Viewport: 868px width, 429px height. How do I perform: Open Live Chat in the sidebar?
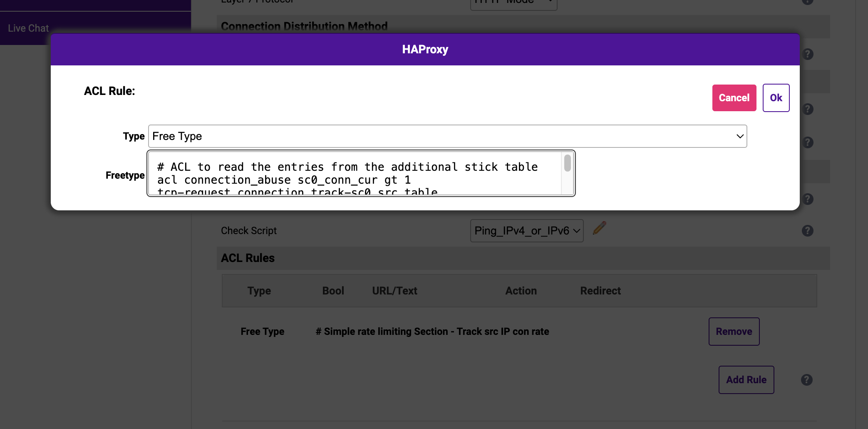click(28, 28)
